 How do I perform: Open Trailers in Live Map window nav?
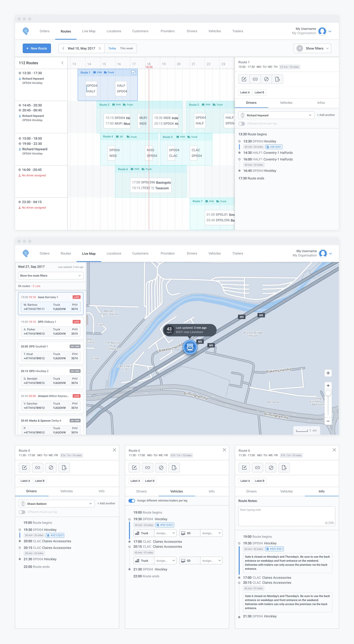coord(237,253)
